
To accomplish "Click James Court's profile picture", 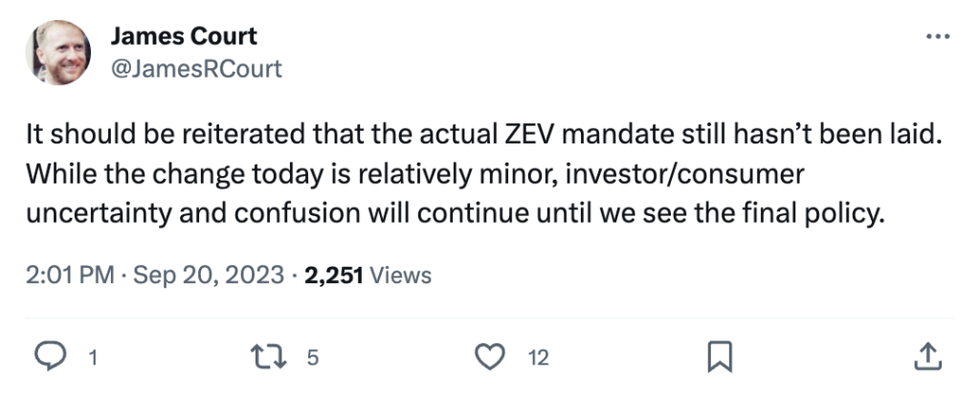I will 58,52.
